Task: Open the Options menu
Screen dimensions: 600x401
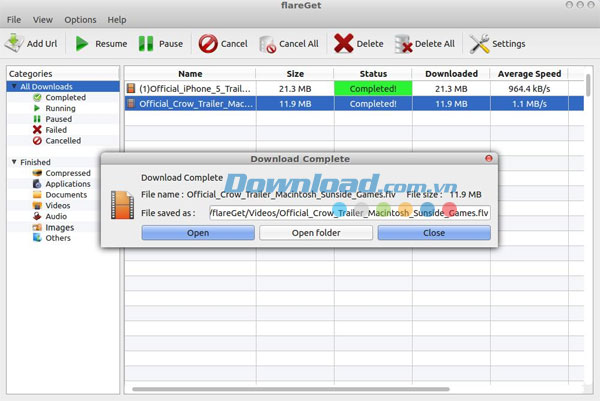Action: (x=80, y=20)
